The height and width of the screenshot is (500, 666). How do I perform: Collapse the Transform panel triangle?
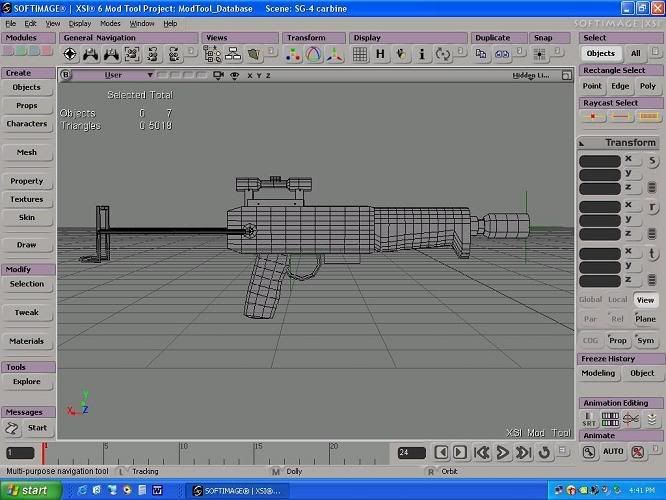pos(582,143)
